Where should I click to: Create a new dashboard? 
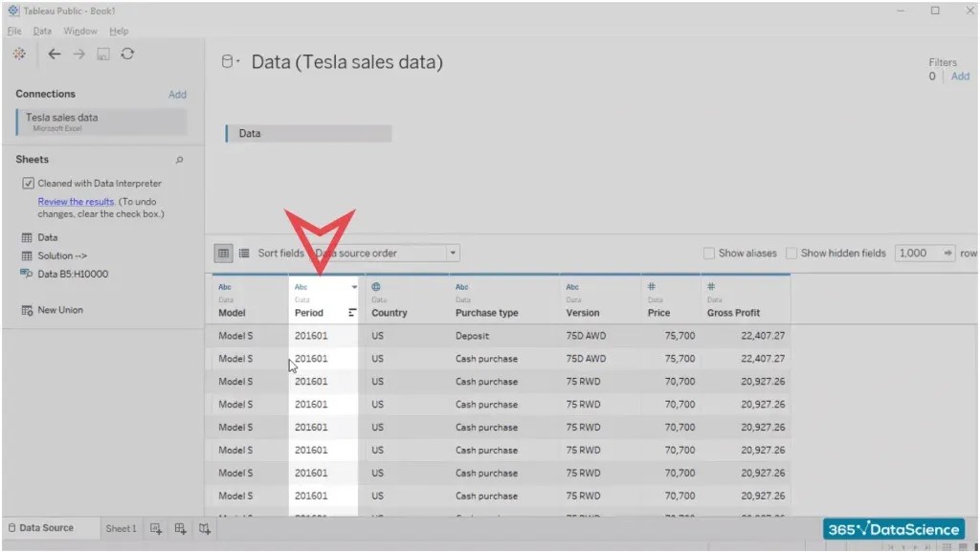point(178,527)
